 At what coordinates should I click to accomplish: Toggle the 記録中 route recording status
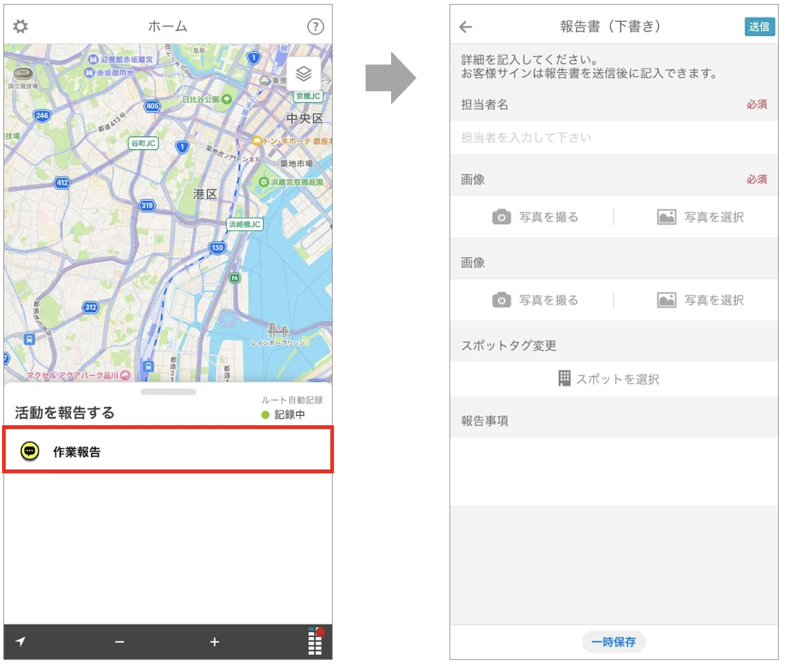(283, 414)
